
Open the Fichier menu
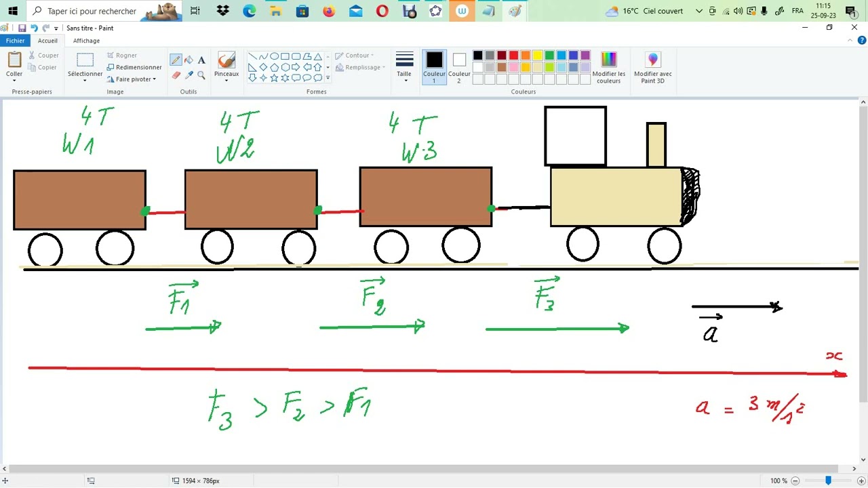tap(15, 41)
